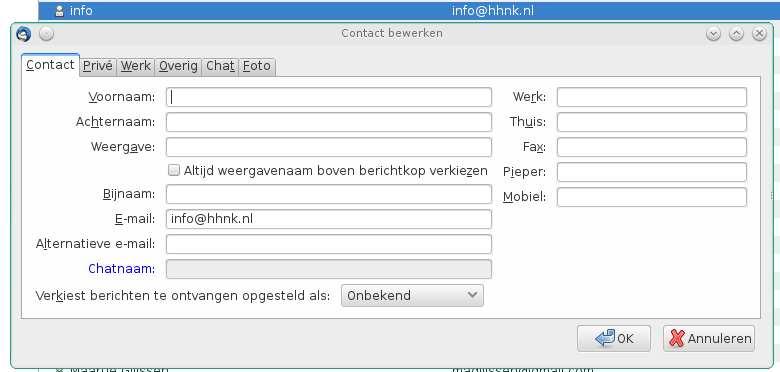The height and width of the screenshot is (372, 780).
Task: Open the Onbekend message format dropdown
Action: pos(412,295)
